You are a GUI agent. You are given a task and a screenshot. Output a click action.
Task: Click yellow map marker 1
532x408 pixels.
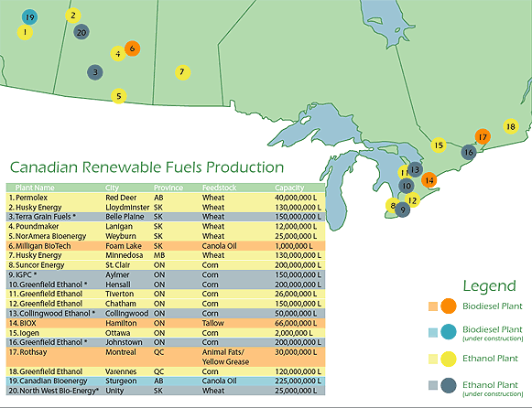coord(25,32)
